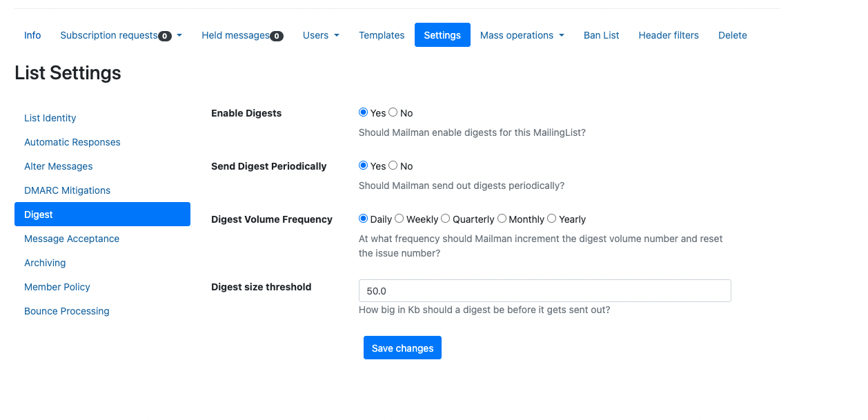Screen dimensions: 868x420
Task: Select Yearly digest volume frequency
Action: pos(551,219)
